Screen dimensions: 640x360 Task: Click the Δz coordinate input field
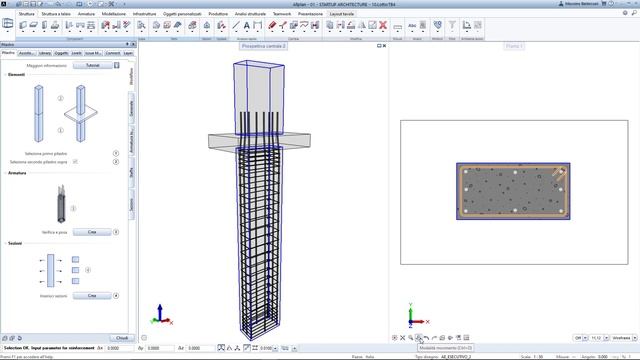point(201,348)
